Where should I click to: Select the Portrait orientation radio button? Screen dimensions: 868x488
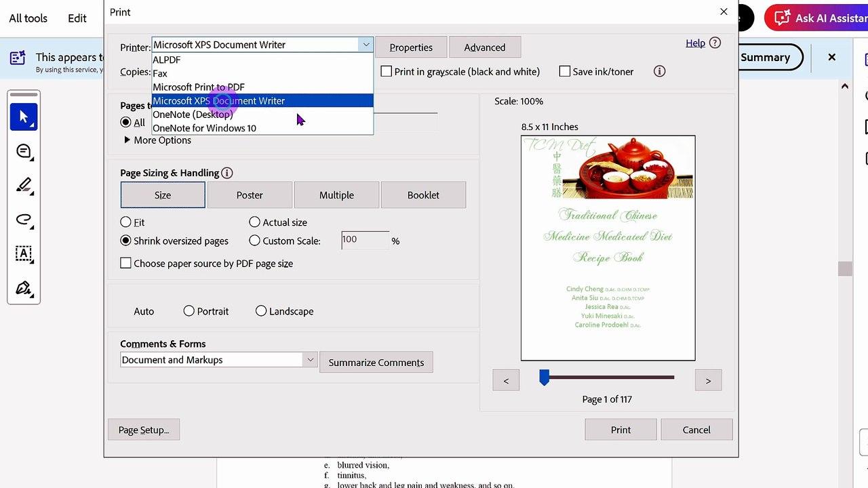[x=189, y=311]
